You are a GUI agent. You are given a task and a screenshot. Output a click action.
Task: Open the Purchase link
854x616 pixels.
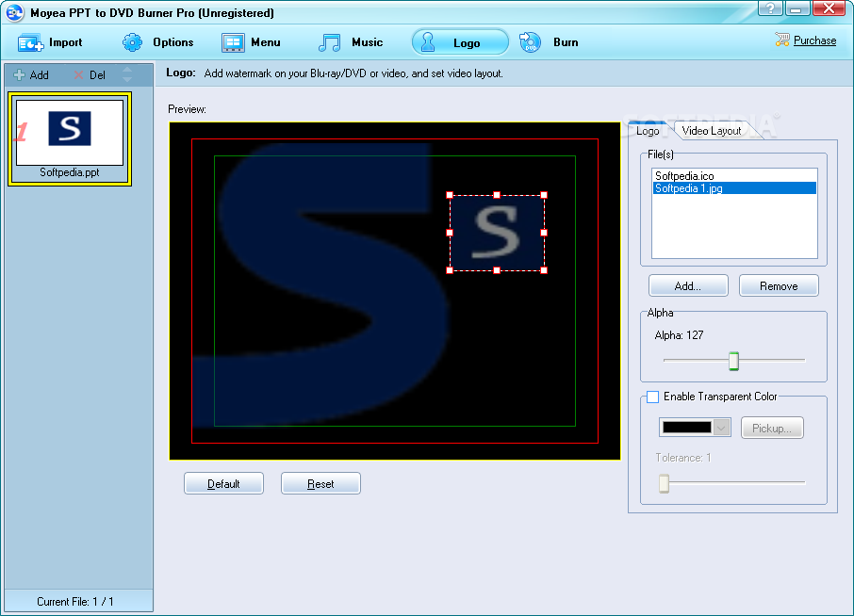click(814, 41)
